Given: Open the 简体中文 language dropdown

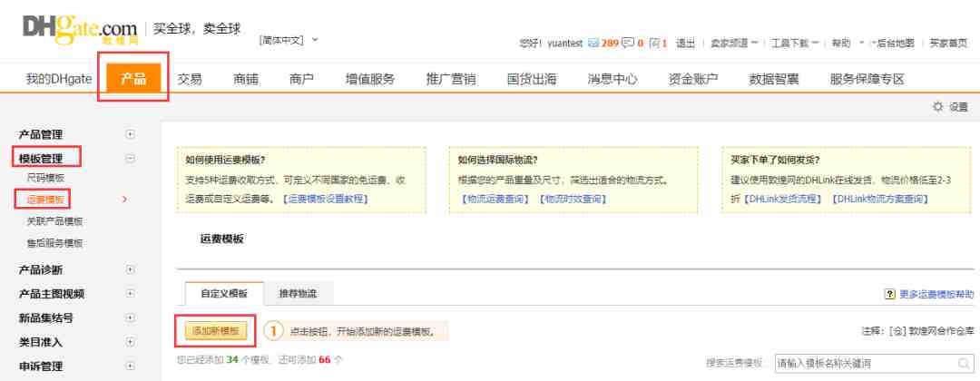Looking at the screenshot, I should [289, 40].
